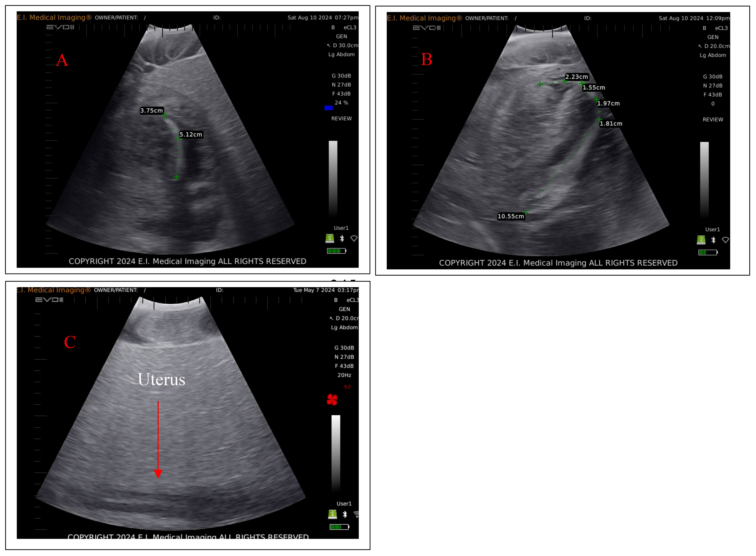
Task: Click the copyright notice in panel B
Action: (558, 263)
